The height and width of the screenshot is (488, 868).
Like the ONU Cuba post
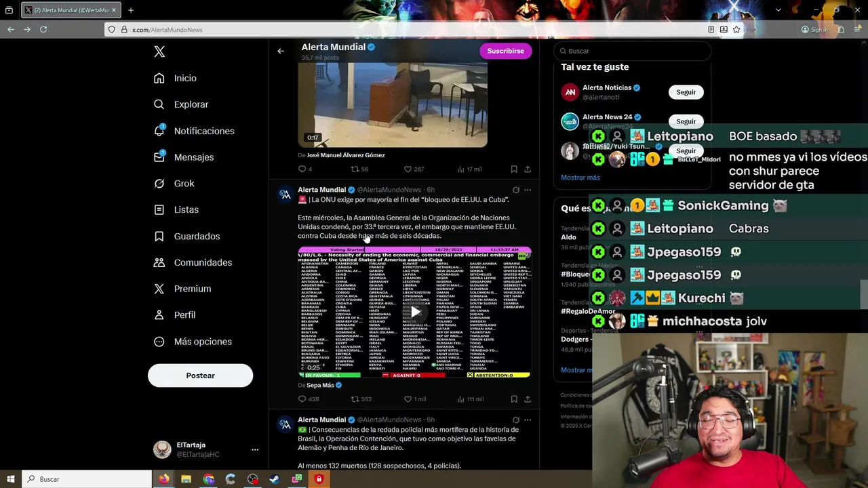pyautogui.click(x=408, y=399)
